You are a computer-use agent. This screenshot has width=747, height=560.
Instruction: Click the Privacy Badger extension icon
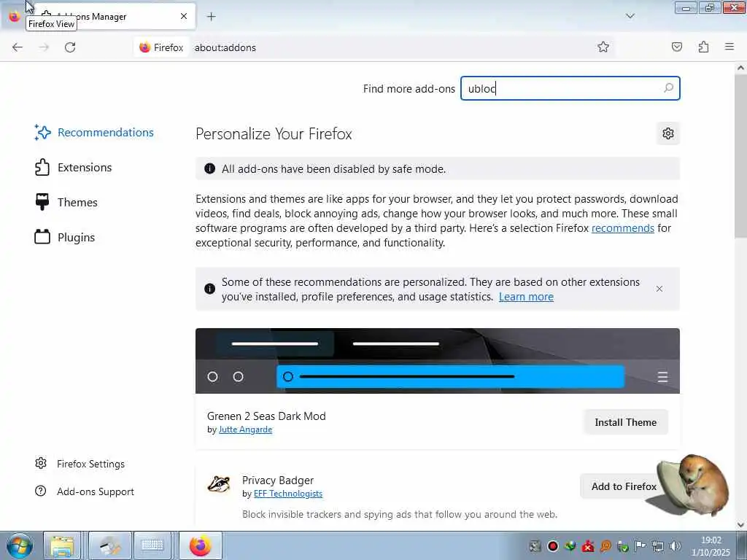click(x=219, y=484)
